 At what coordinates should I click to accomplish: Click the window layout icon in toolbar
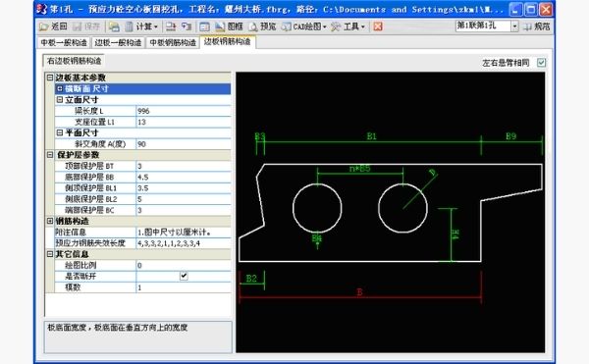coord(204,26)
